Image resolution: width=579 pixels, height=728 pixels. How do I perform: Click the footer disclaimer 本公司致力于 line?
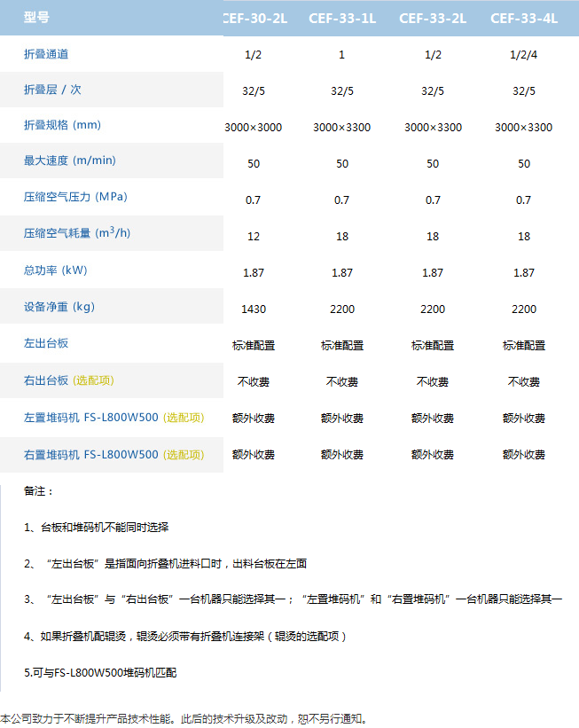point(184,719)
